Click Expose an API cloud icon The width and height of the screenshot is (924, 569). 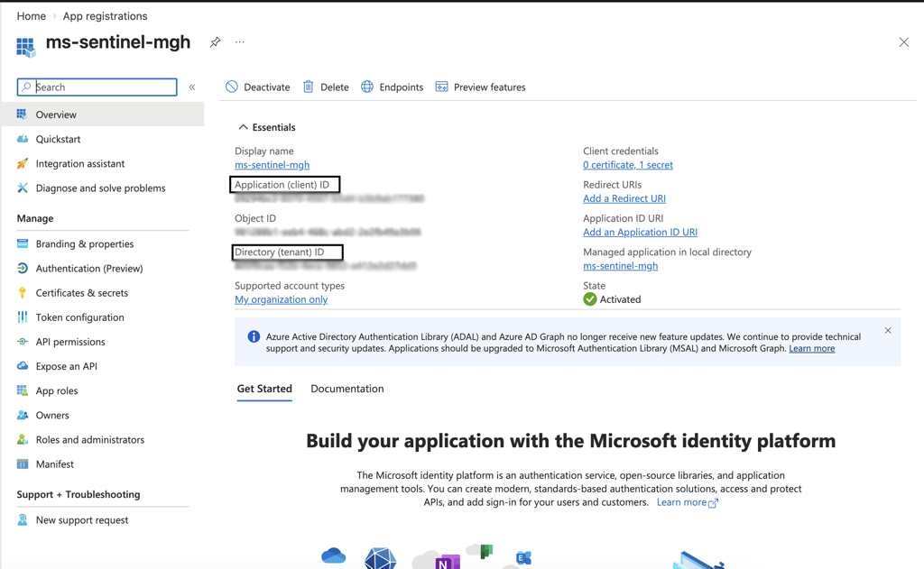(x=23, y=366)
